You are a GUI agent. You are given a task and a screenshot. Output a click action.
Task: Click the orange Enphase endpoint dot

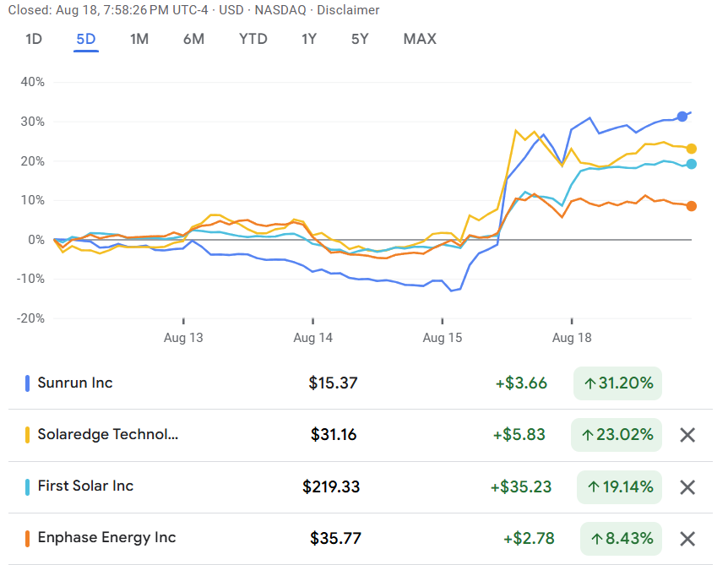coord(692,206)
